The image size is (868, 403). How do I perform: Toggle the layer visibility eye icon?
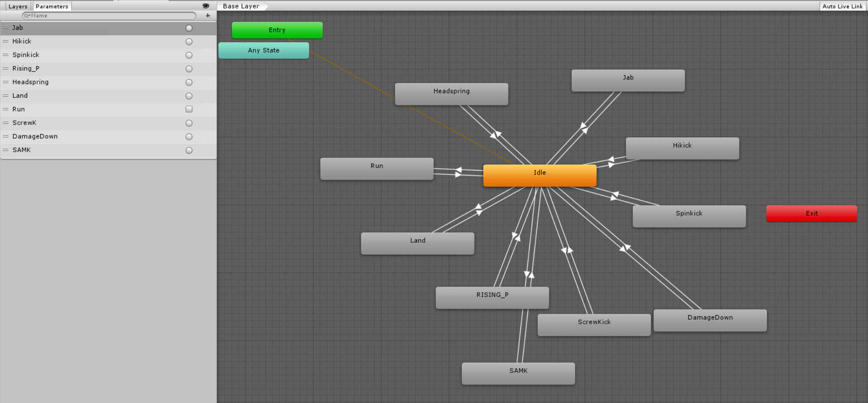(x=206, y=6)
